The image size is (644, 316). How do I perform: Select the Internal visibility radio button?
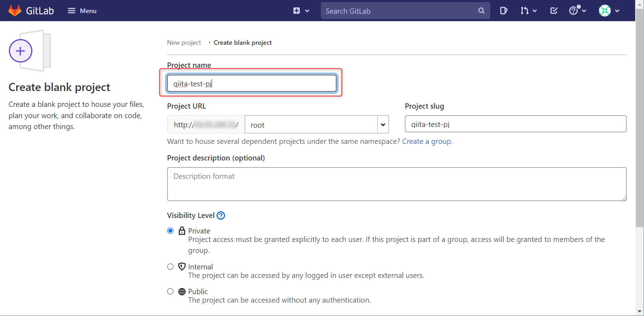(x=170, y=267)
